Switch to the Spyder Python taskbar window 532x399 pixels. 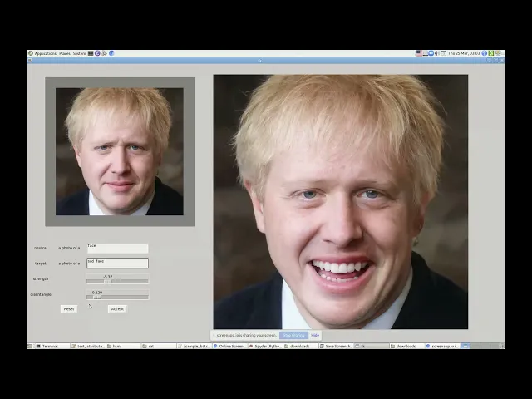(265, 346)
